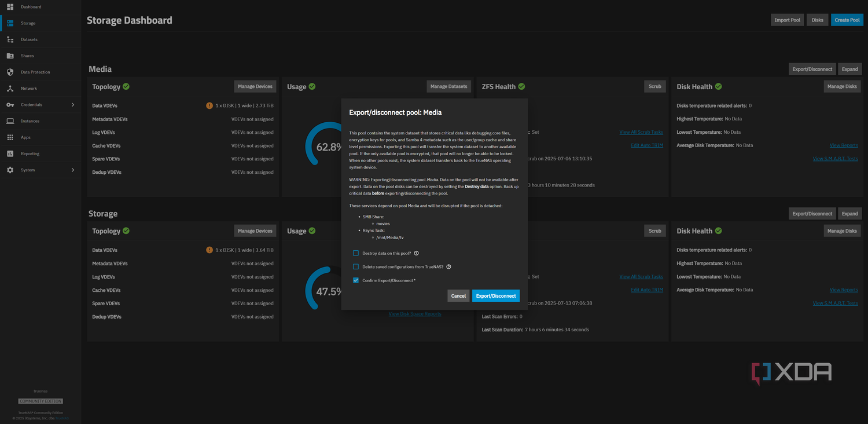Expand the Credentials submenu chevron
Viewport: 868px width, 424px height.
point(73,105)
